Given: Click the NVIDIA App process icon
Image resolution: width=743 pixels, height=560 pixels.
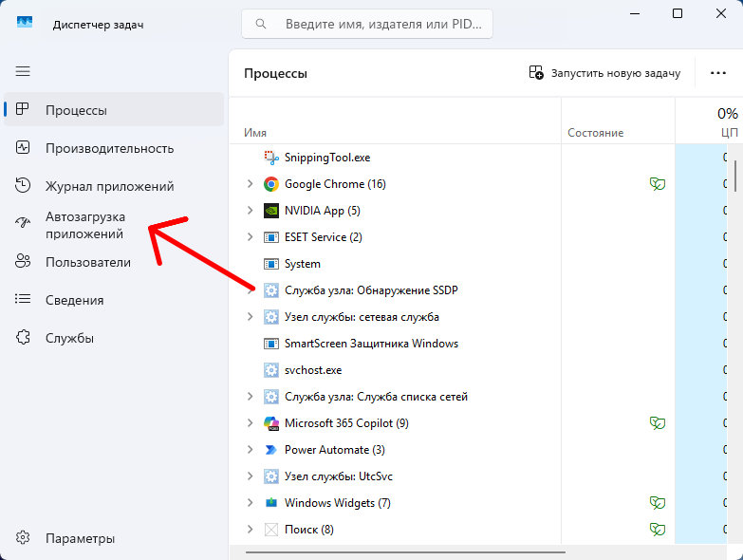Looking at the screenshot, I should point(271,211).
